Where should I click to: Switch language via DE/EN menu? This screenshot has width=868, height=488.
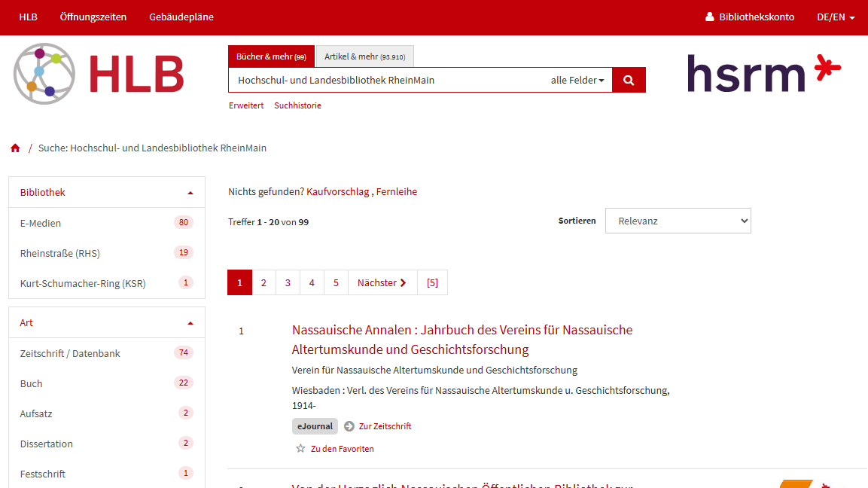coord(836,17)
